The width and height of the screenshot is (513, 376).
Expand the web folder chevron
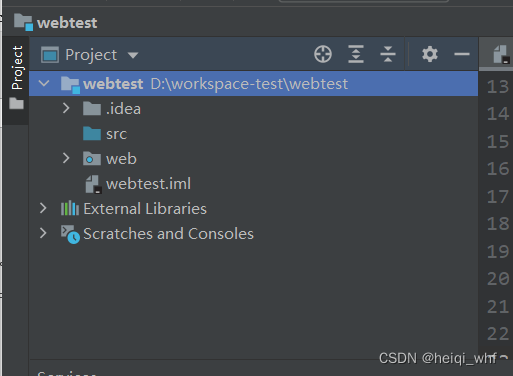tap(66, 158)
